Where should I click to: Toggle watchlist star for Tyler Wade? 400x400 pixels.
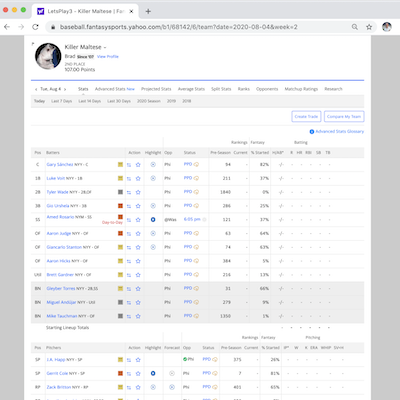click(138, 192)
